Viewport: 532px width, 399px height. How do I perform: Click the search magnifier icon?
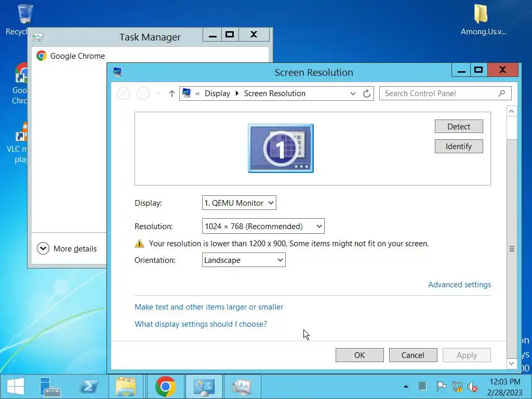pos(502,94)
